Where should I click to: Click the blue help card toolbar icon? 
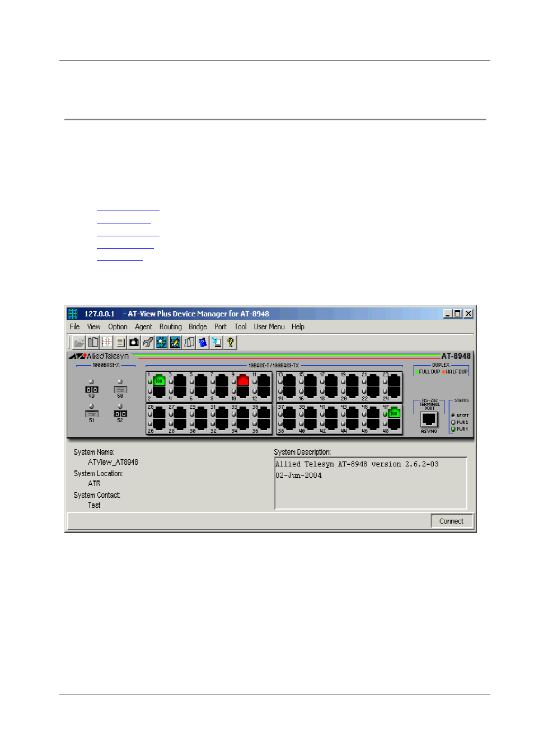203,342
